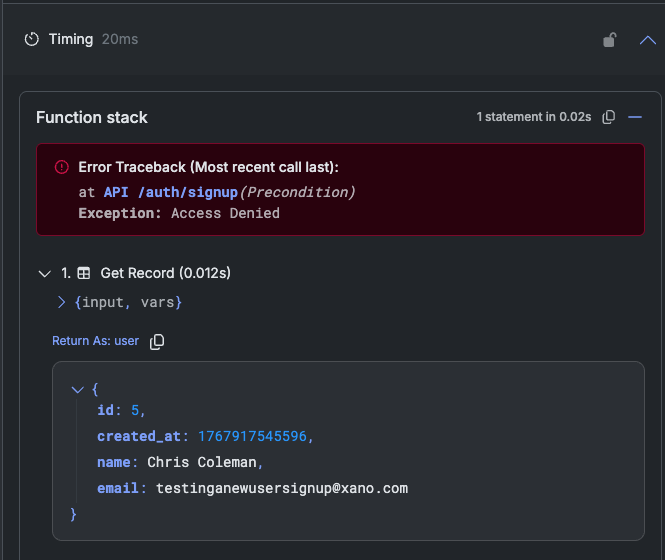Viewport: 665px width, 560px height.
Task: Click the Function stack heading
Action: [x=92, y=117]
